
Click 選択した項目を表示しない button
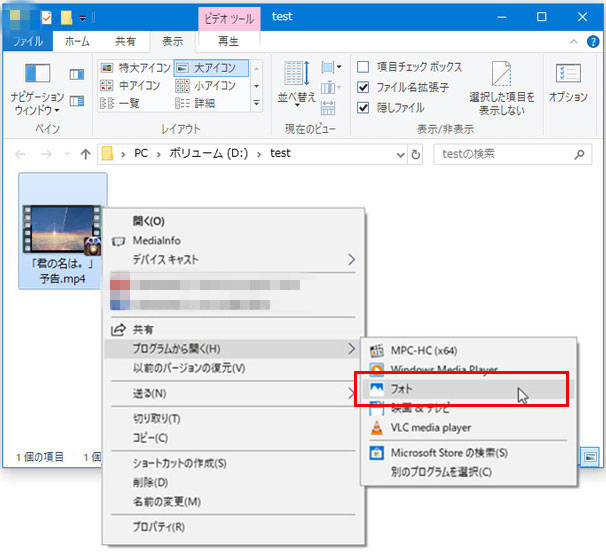click(x=502, y=89)
